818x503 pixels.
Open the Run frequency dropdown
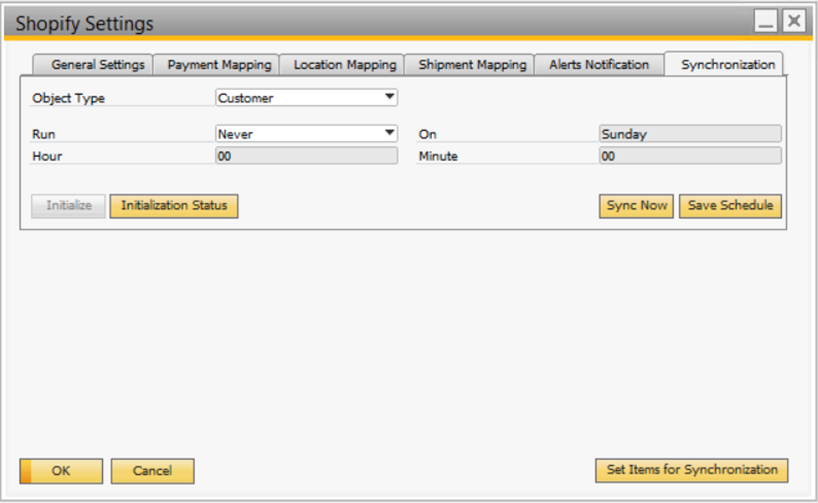point(389,133)
